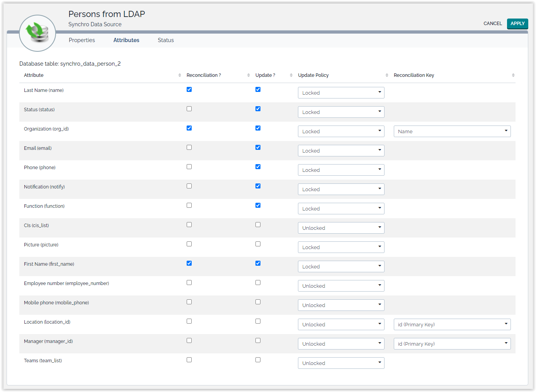Open Location Reconciliation Key dropdown
Screen dimensions: 536x392
pos(452,324)
